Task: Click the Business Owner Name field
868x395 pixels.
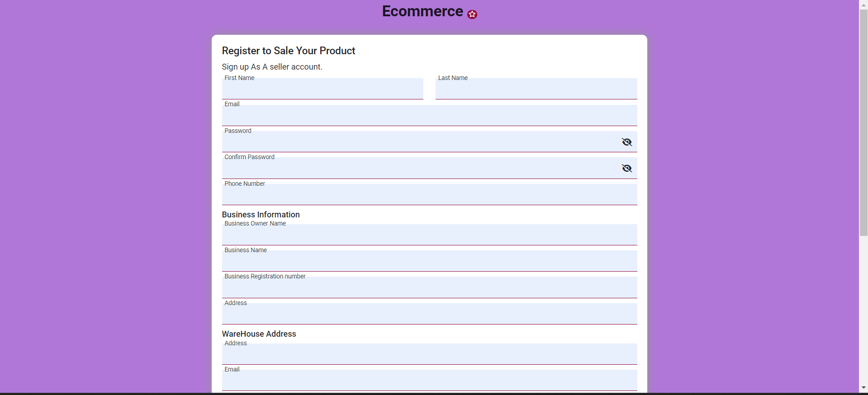Action: [x=429, y=235]
